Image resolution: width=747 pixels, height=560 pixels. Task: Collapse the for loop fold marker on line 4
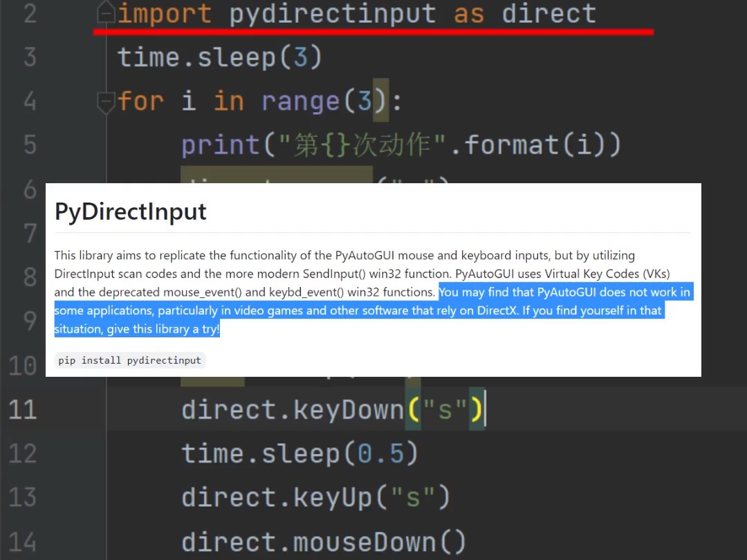pyautogui.click(x=105, y=102)
